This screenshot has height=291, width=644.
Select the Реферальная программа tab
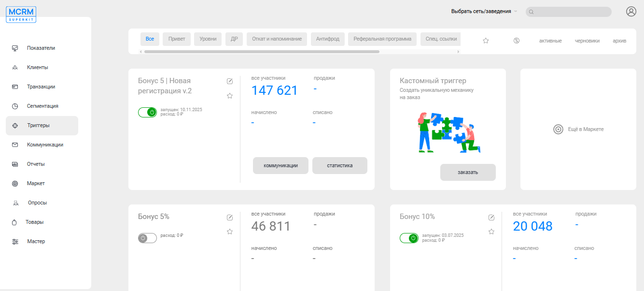click(382, 39)
